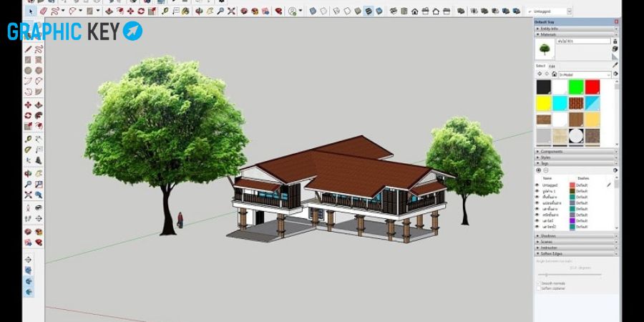Activate the Axes tool
This screenshot has width=644, height=322.
28,160
